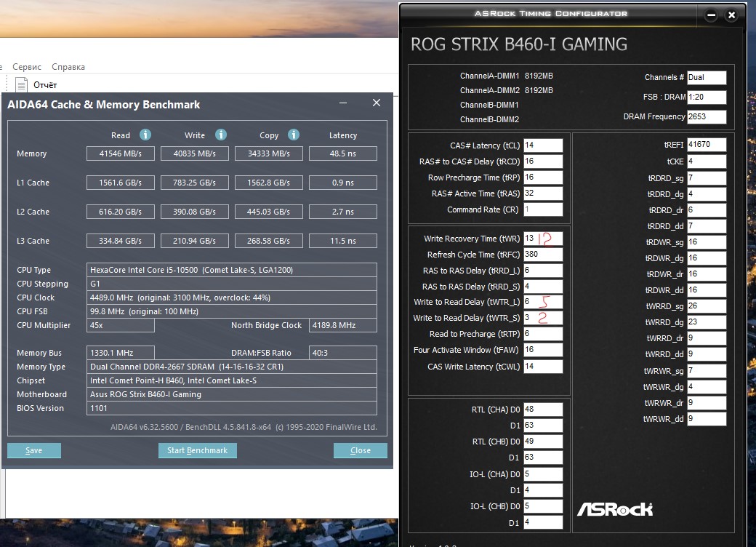Click the Memory Bus 1330.1 MHz value
756x547 pixels.
click(x=121, y=353)
